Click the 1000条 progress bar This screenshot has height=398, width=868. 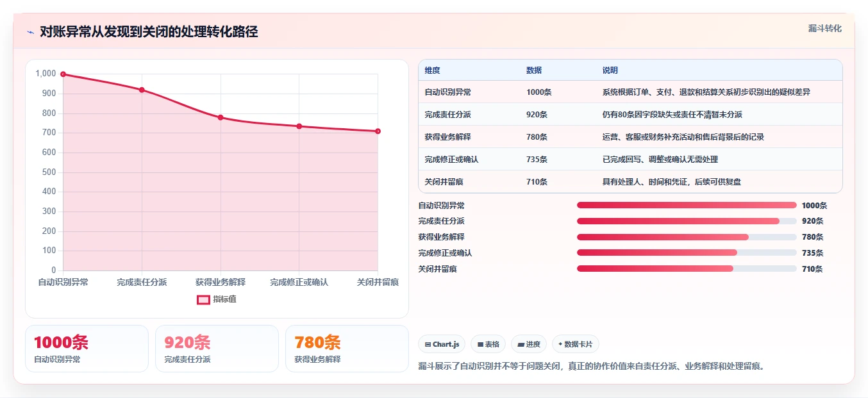[687, 205]
